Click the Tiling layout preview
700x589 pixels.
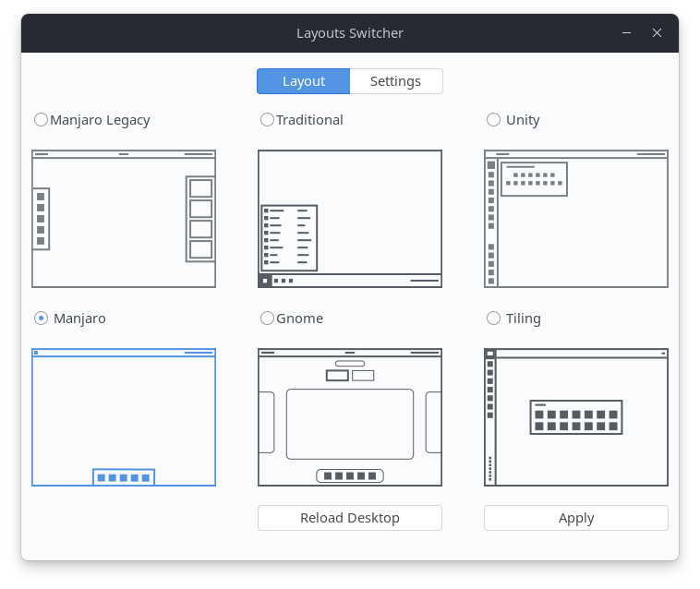pos(576,417)
